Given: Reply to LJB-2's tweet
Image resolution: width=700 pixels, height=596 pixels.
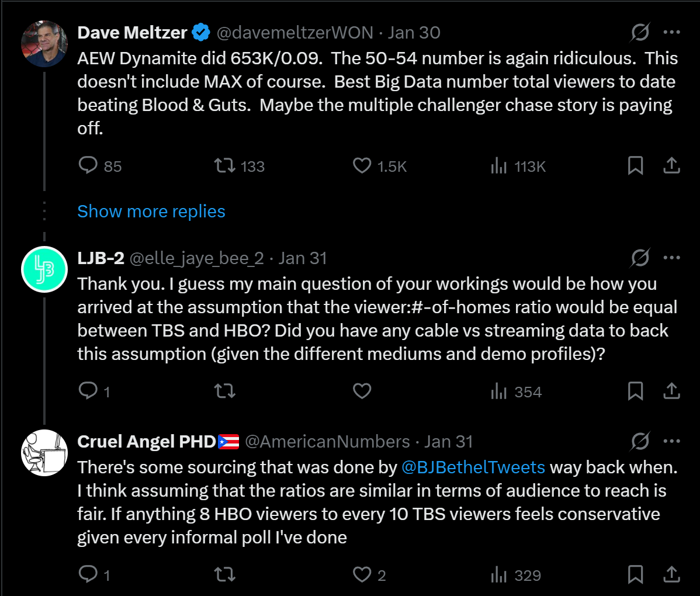Looking at the screenshot, I should [88, 391].
